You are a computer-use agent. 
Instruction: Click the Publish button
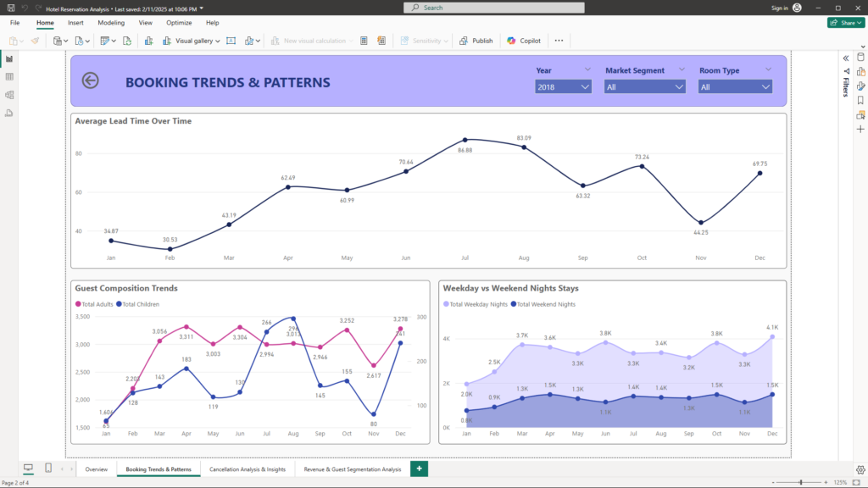[x=476, y=41]
